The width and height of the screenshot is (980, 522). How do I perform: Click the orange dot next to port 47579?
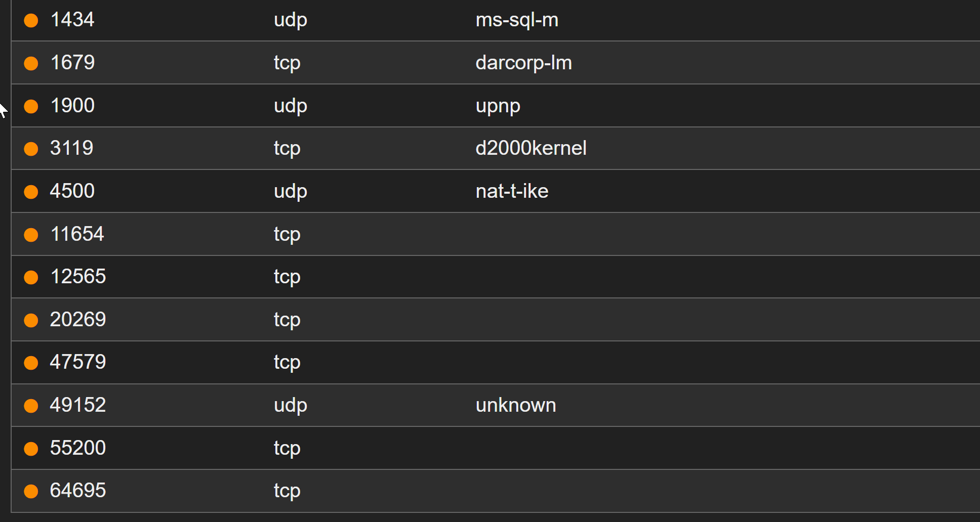coord(31,363)
